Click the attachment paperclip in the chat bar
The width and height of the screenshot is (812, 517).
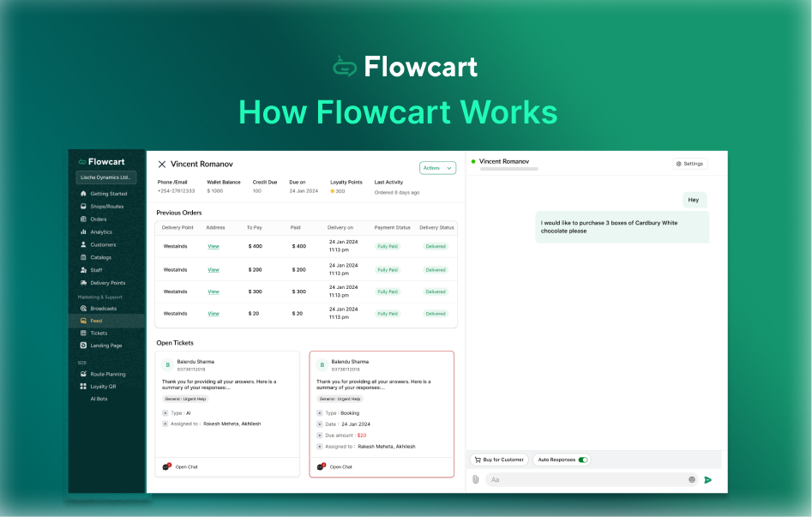(x=475, y=478)
